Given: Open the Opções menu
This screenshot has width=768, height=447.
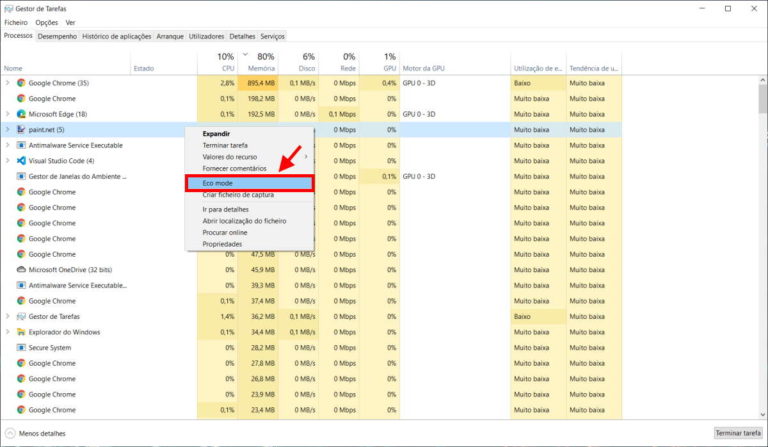Looking at the screenshot, I should tap(46, 22).
